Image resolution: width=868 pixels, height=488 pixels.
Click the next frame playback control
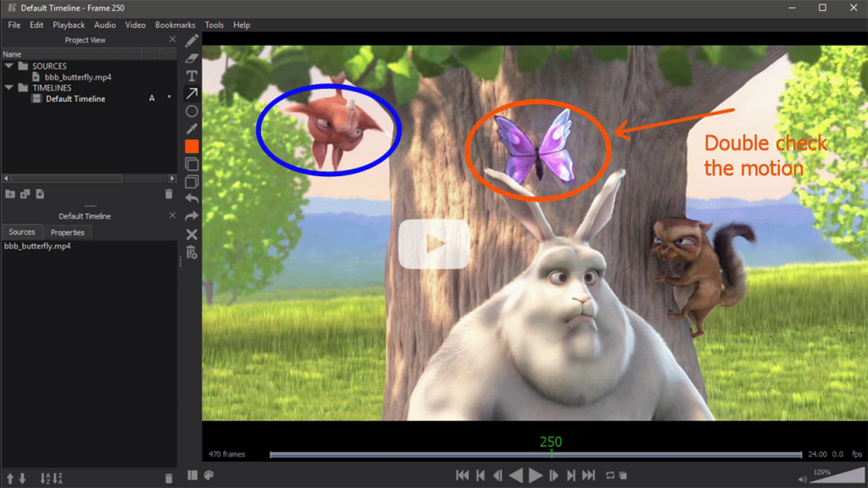pos(554,475)
